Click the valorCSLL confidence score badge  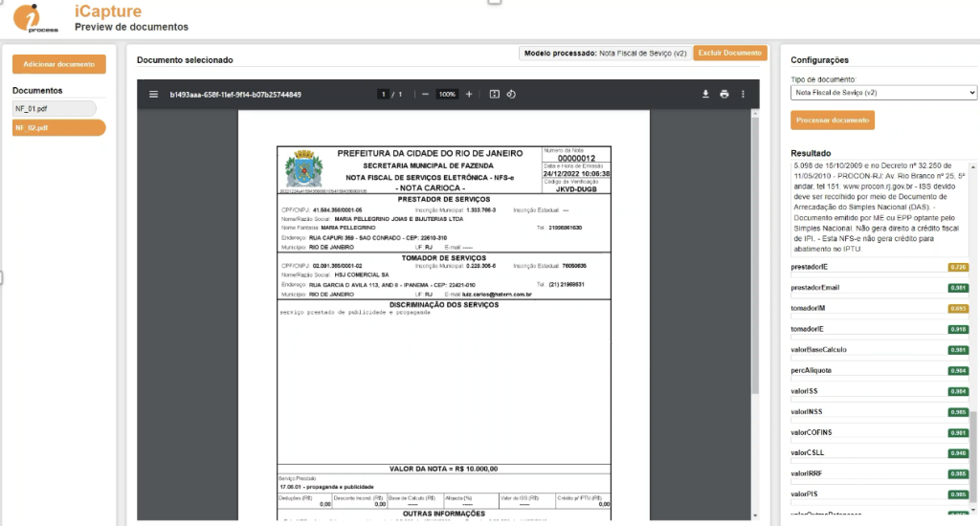[x=958, y=453]
